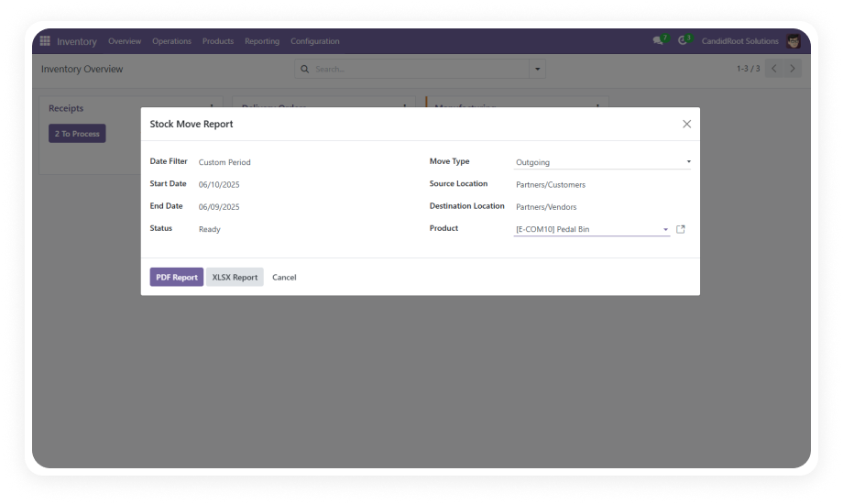Open the apps grid menu icon
This screenshot has width=843, height=504.
click(x=45, y=41)
